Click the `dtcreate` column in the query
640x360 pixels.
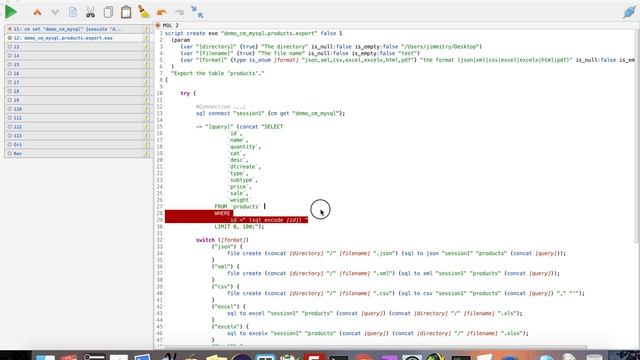tap(244, 167)
